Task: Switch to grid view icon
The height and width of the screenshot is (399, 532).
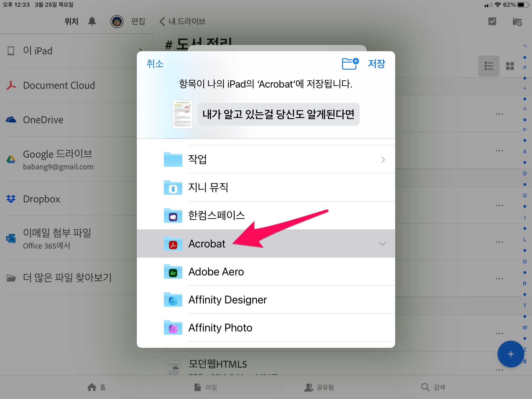Action: coord(510,66)
